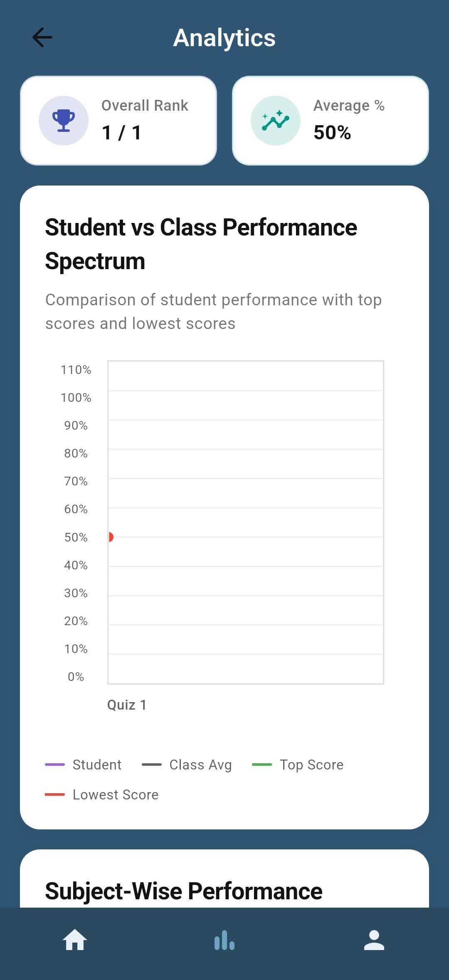Tap the back arrow on Analytics screen
449x980 pixels.
pyautogui.click(x=42, y=37)
